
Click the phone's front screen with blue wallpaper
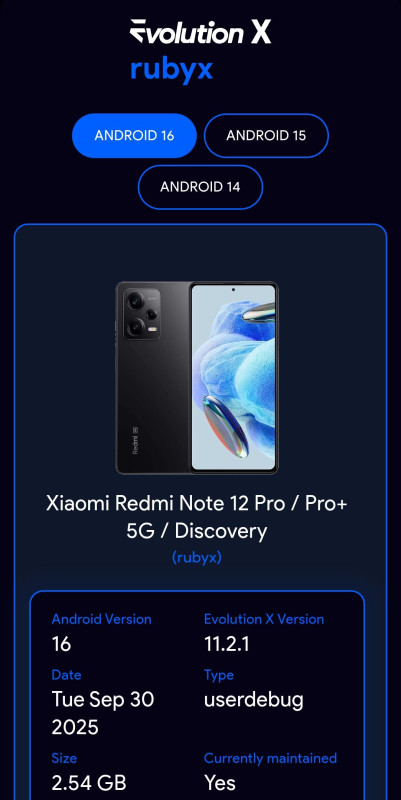tap(234, 378)
